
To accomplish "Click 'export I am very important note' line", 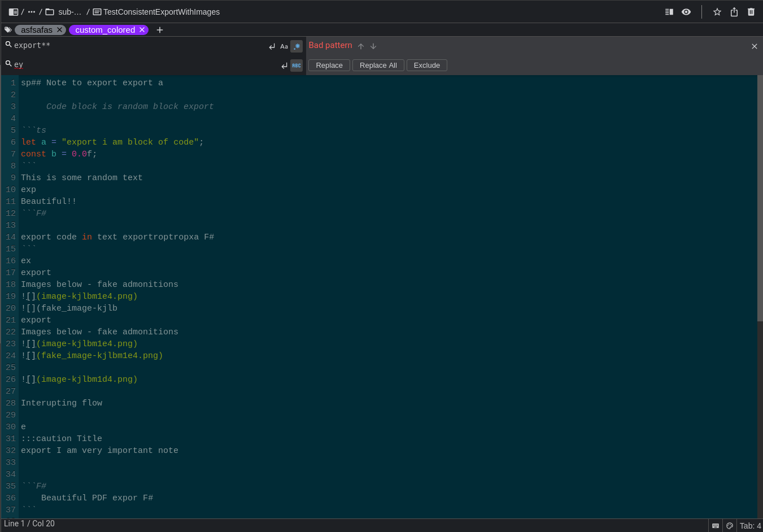I will [99, 451].
